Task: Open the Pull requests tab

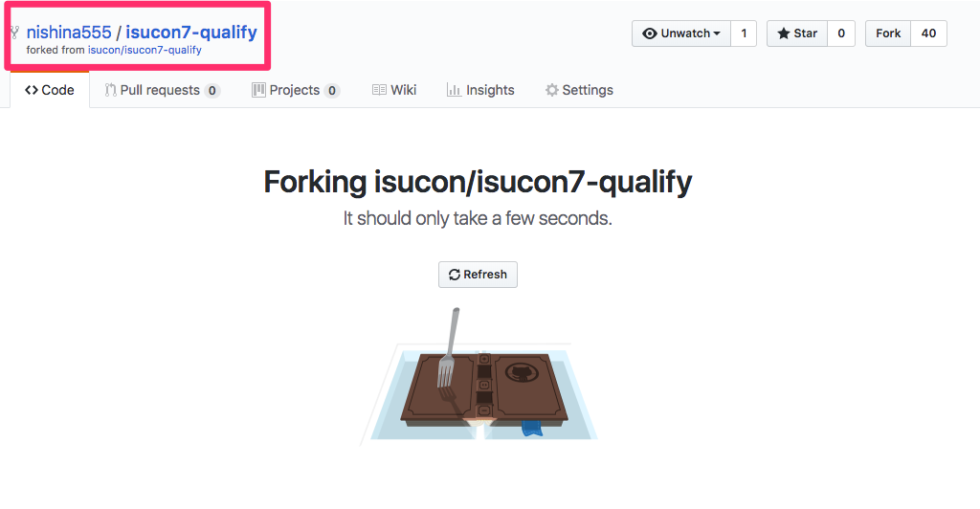Action: pos(160,90)
